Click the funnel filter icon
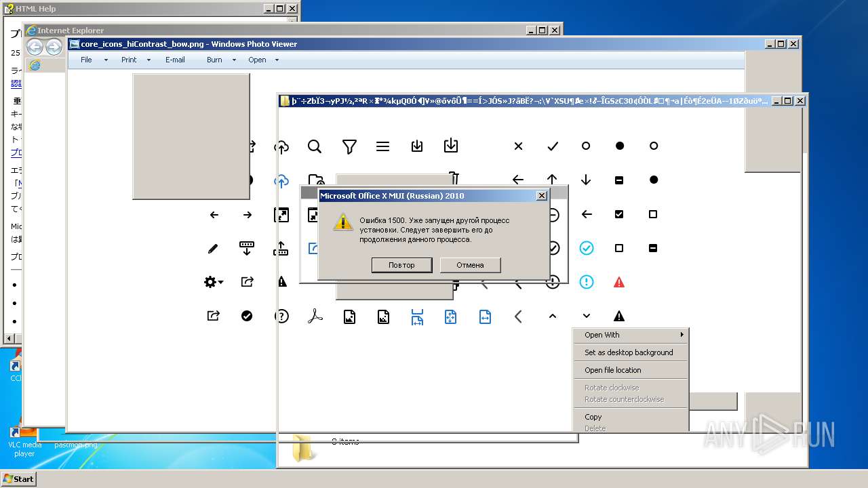 (349, 146)
